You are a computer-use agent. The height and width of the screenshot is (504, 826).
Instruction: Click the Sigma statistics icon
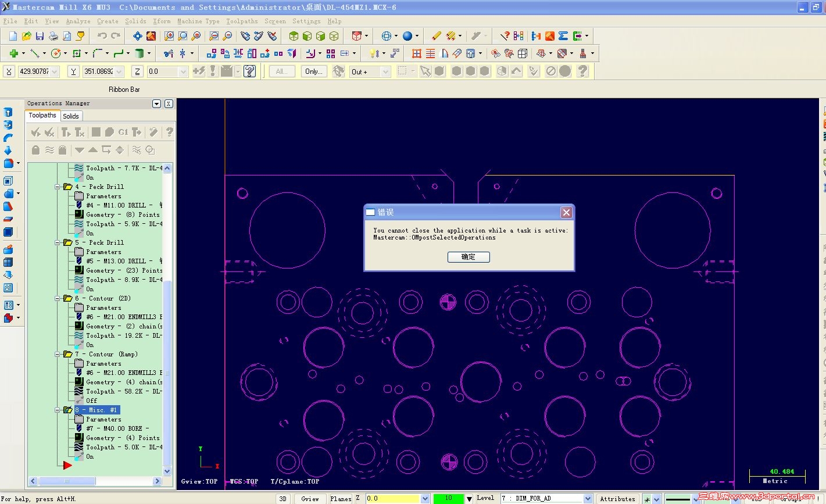click(563, 36)
